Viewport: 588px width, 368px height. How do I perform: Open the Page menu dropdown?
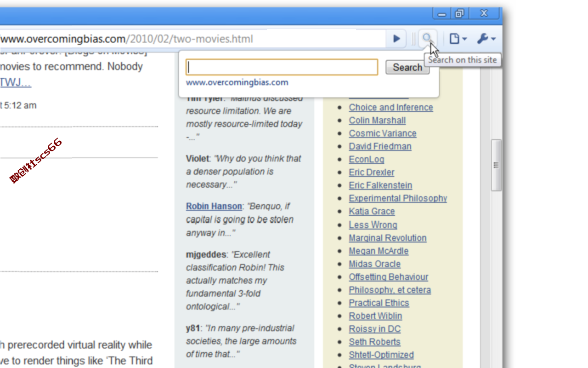(x=458, y=39)
